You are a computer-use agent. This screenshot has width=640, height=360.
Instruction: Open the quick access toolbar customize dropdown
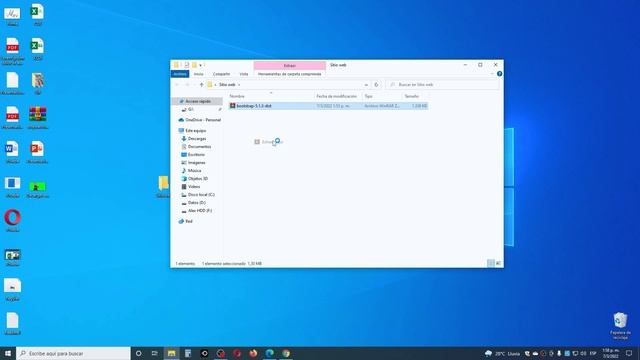pyautogui.click(x=200, y=65)
